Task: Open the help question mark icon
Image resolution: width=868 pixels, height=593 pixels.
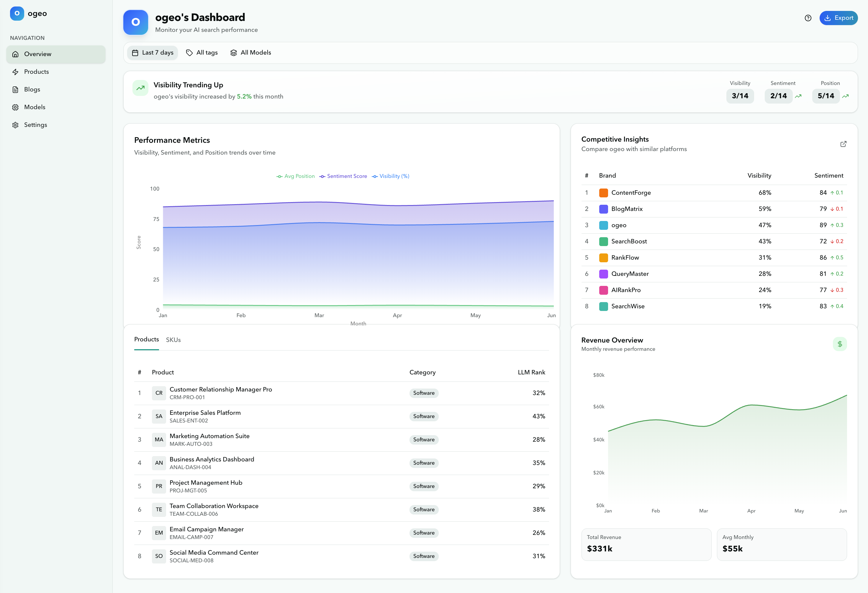Action: pyautogui.click(x=808, y=18)
